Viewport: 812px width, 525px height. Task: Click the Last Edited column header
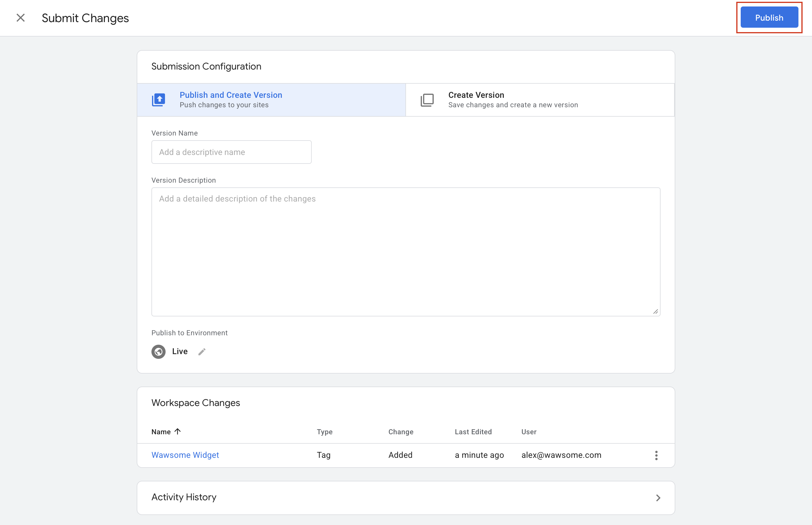[473, 432]
